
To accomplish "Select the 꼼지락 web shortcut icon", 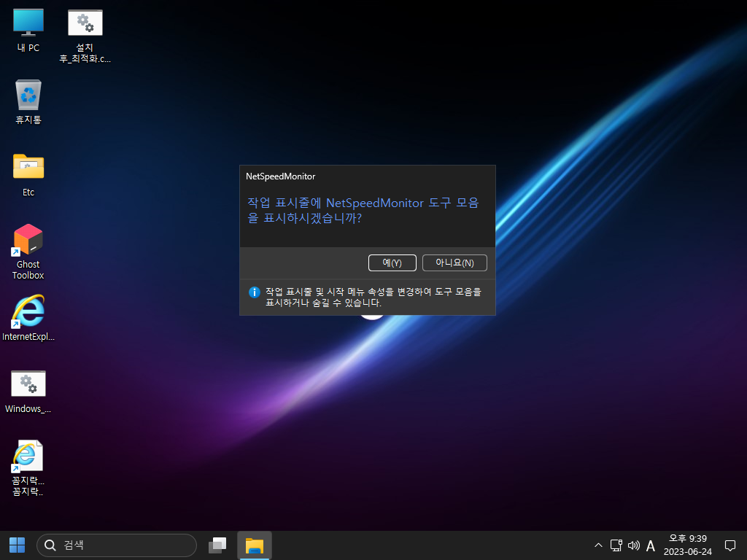I will click(x=28, y=467).
